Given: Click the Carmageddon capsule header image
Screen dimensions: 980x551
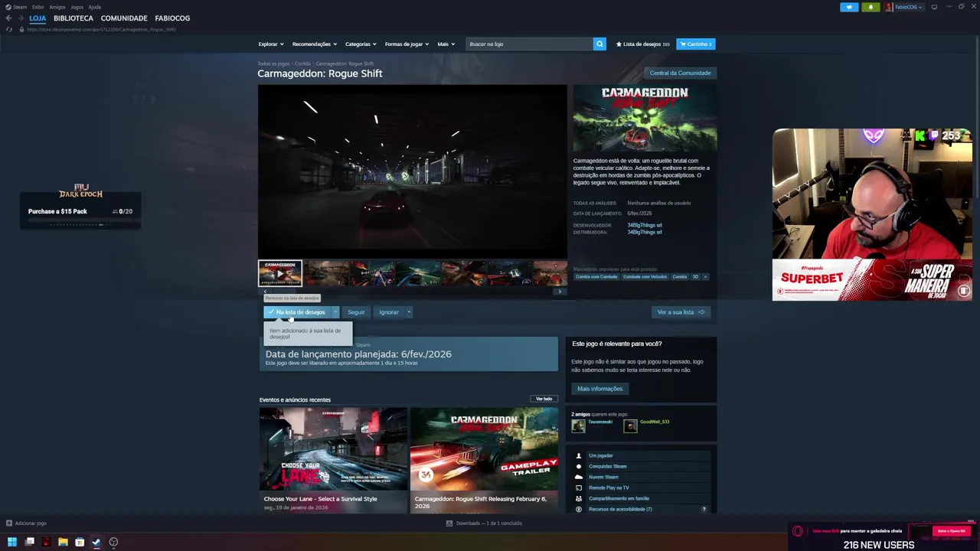Looking at the screenshot, I should tap(645, 119).
